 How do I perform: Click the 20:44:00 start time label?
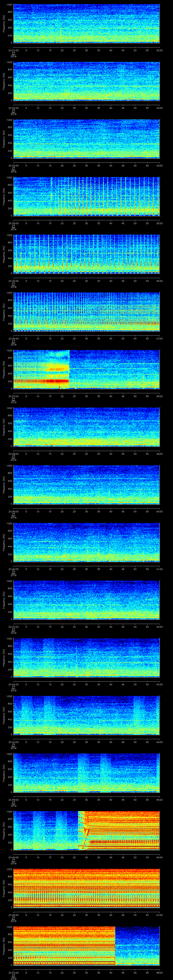coord(13,800)
